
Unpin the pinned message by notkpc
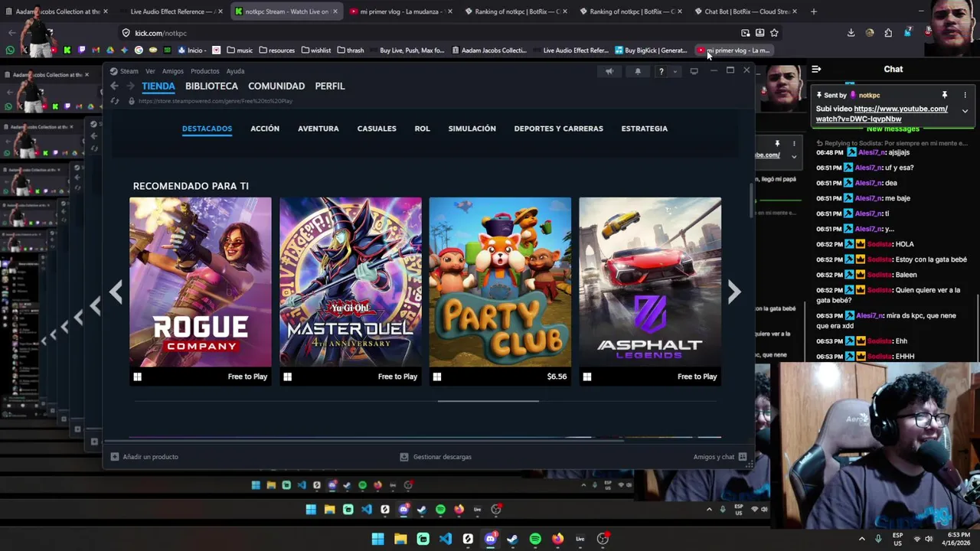(x=944, y=95)
